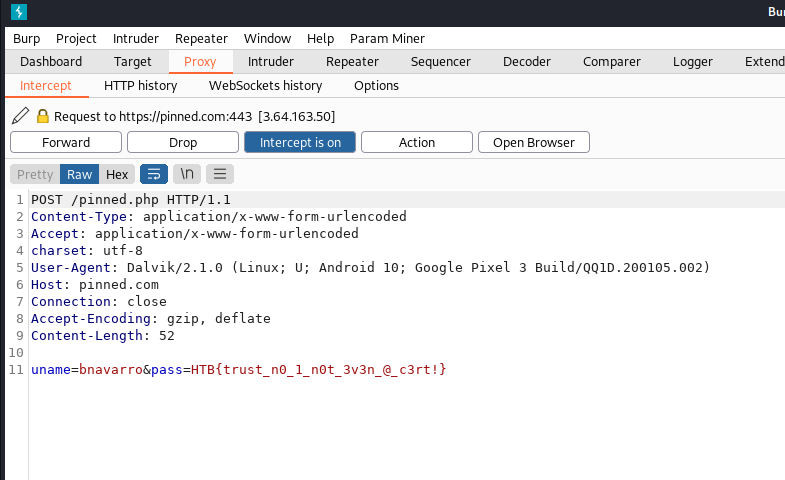Switch to Pretty view mode

[35, 174]
